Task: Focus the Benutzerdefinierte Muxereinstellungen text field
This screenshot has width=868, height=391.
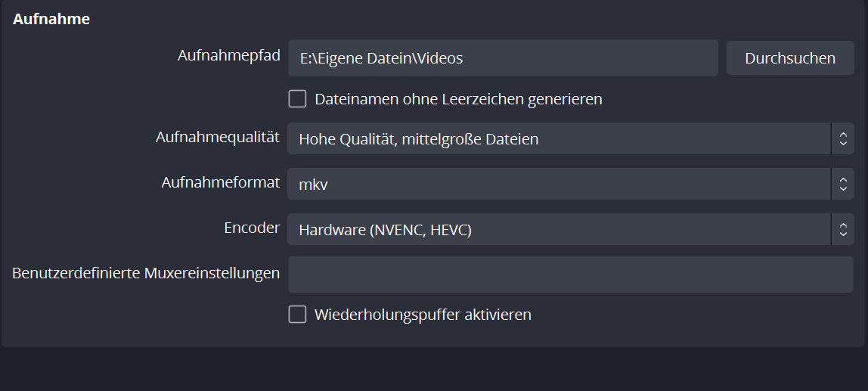Action: (570, 274)
